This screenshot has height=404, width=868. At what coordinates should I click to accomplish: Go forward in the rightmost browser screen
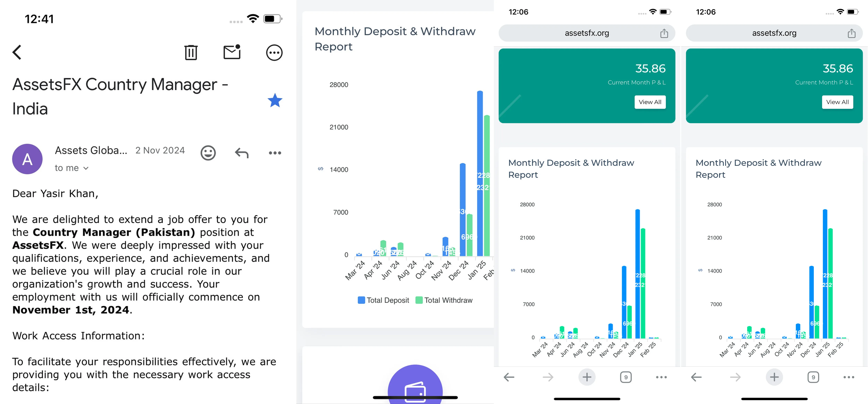pyautogui.click(x=735, y=377)
